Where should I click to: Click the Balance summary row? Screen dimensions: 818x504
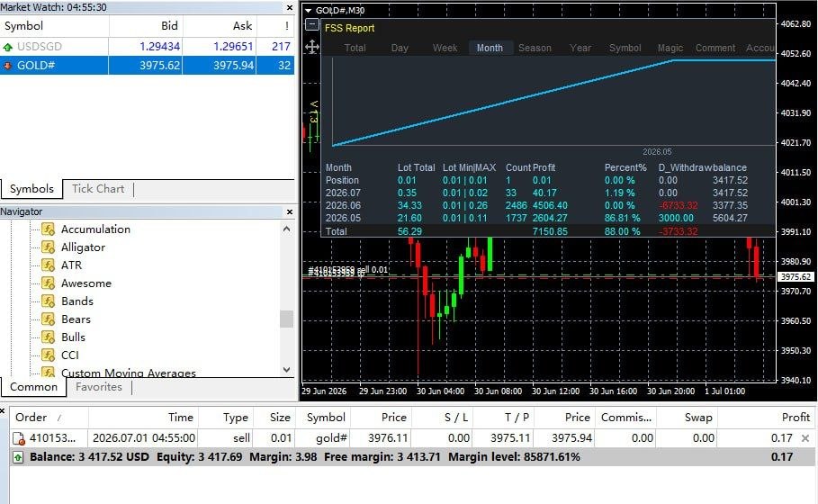tap(412, 457)
